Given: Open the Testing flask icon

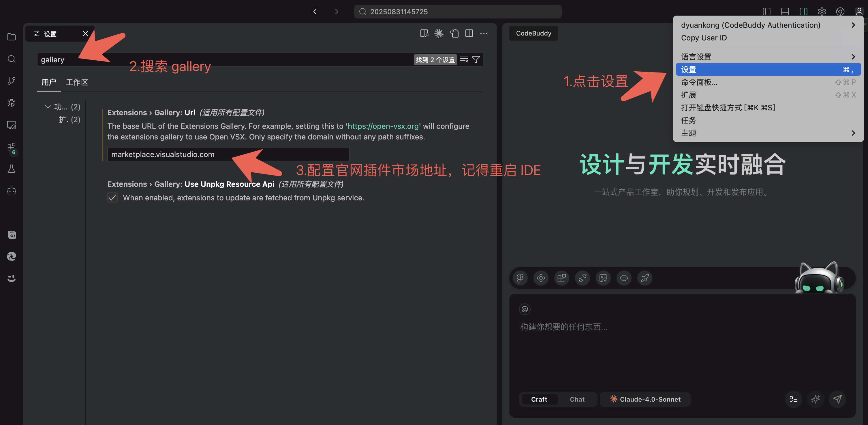Looking at the screenshot, I should 12,169.
